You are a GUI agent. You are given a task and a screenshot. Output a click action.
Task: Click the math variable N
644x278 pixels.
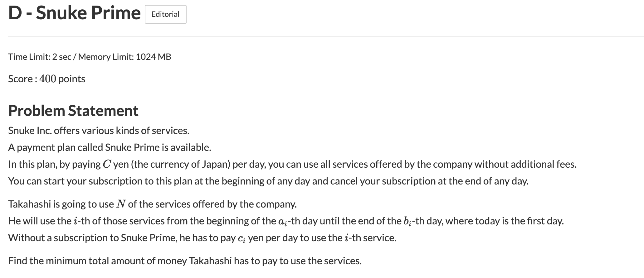pyautogui.click(x=121, y=204)
